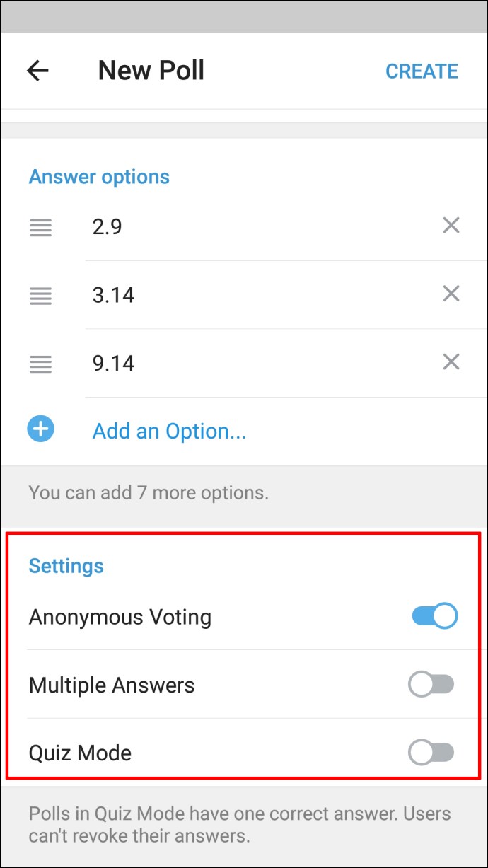
Task: Enable the Multiple Answers switch
Action: (x=431, y=685)
